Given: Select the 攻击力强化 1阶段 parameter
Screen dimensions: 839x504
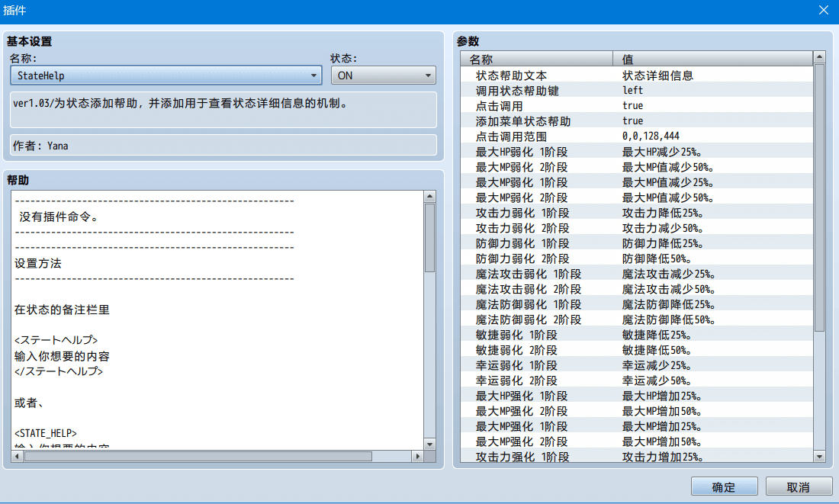Looking at the screenshot, I should tap(636, 457).
